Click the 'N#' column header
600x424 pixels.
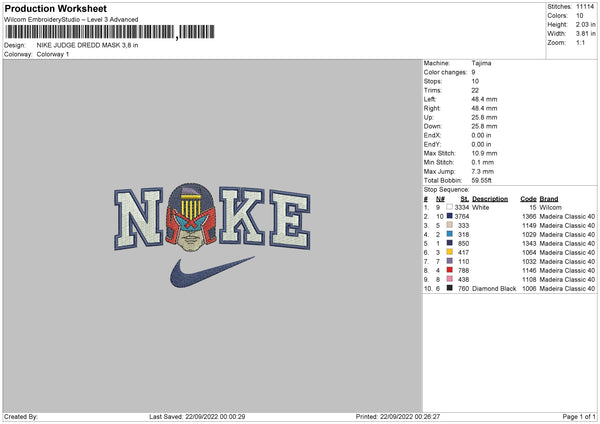(x=440, y=199)
